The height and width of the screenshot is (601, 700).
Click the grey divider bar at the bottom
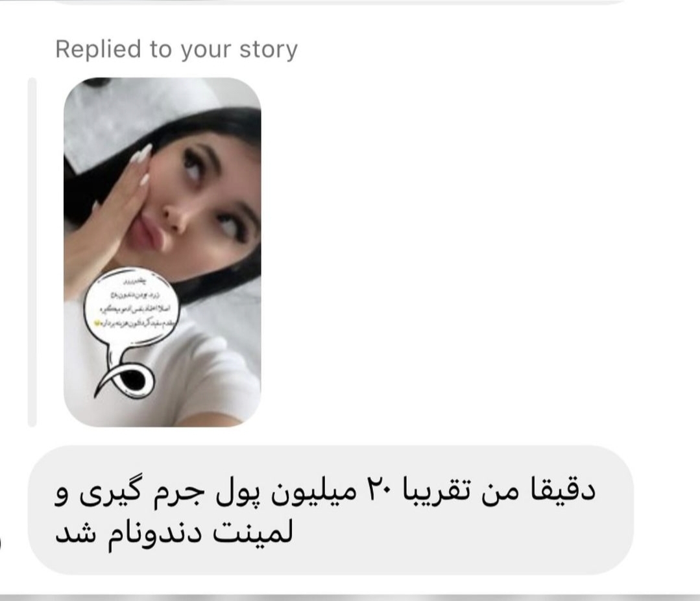(350, 597)
